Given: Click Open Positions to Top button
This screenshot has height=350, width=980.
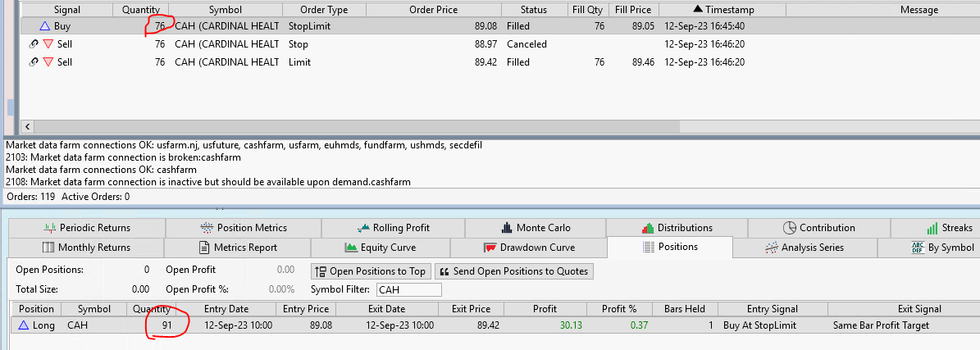Looking at the screenshot, I should pyautogui.click(x=370, y=271).
